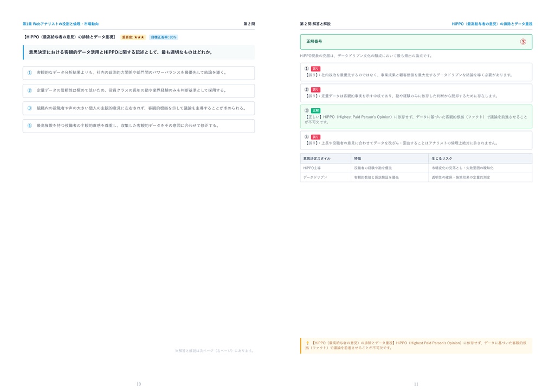Viewport: 555px width, 392px height.
Task: Click the '第 2 問' label on left page
Action: click(x=249, y=24)
